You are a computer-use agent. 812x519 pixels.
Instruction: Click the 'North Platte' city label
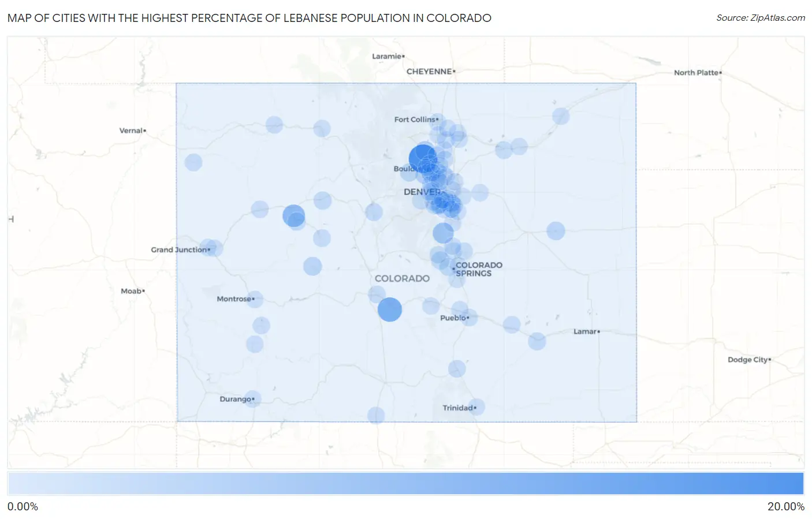pos(696,73)
